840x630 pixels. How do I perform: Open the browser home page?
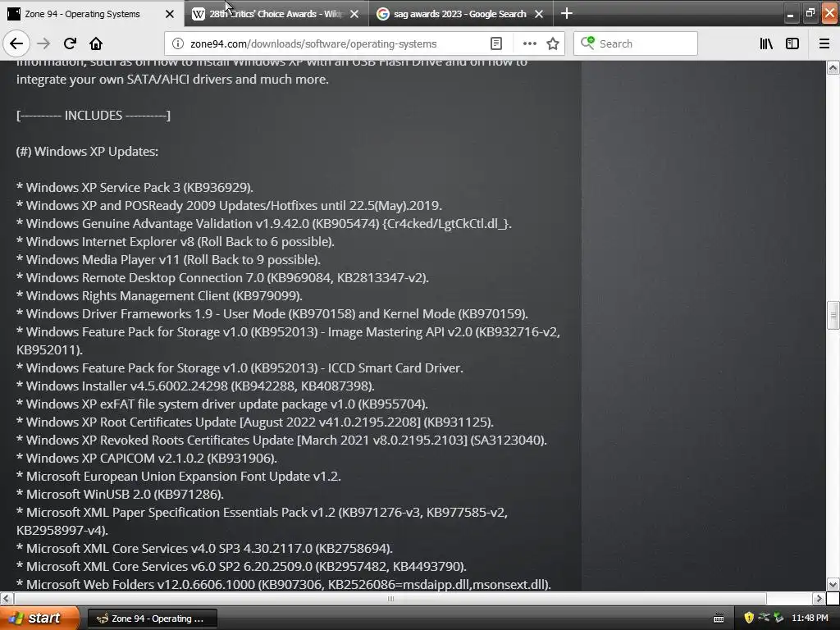pos(96,43)
